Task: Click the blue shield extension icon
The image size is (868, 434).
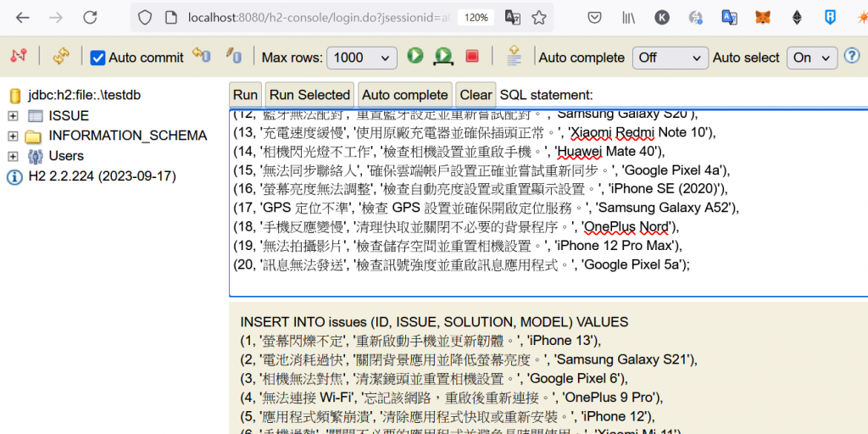Action: click(831, 18)
